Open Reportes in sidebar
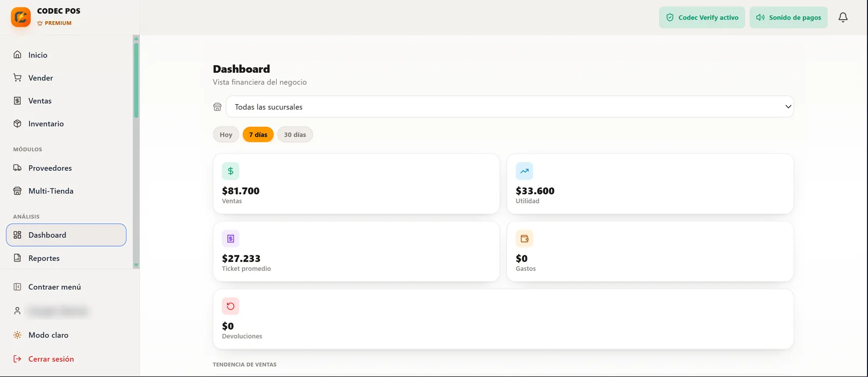The height and width of the screenshot is (377, 868). [x=66, y=258]
